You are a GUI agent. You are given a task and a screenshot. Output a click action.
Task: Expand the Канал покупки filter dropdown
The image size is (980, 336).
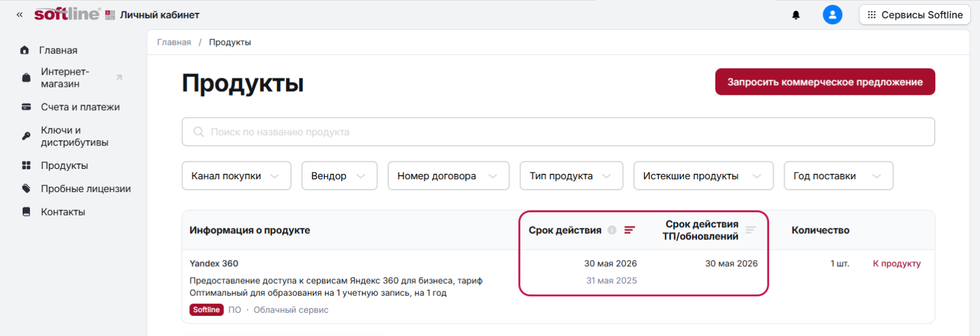236,176
